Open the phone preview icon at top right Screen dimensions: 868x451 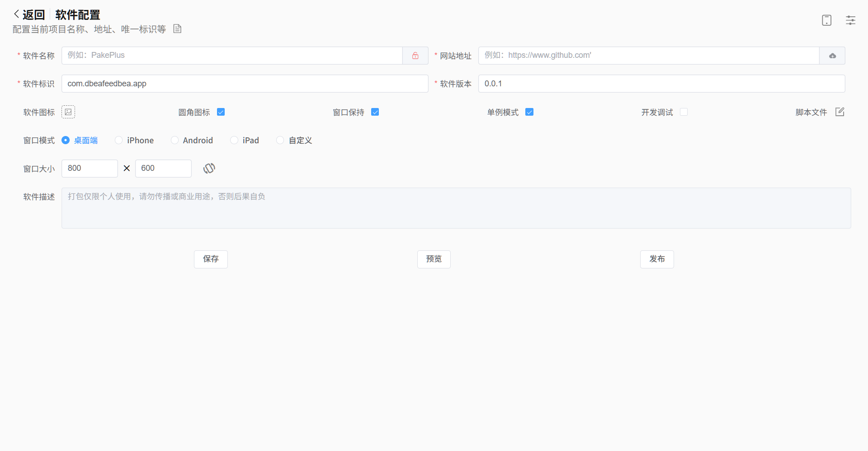(826, 20)
